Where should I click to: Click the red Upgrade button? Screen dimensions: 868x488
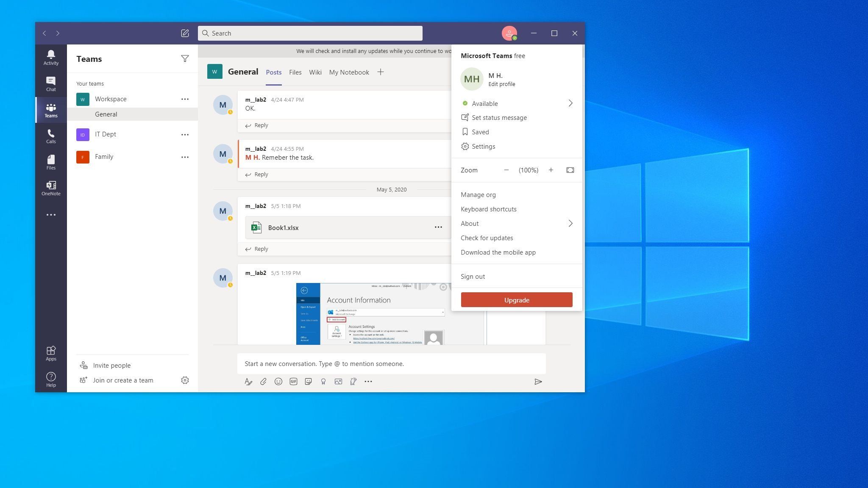(x=516, y=300)
